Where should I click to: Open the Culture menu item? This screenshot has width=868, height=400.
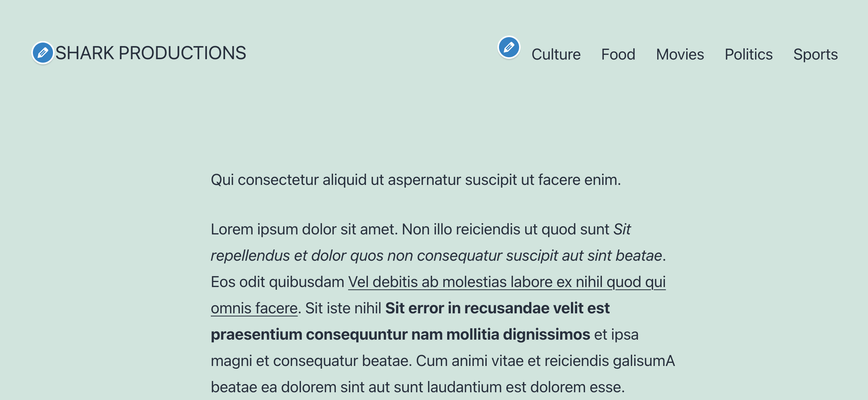(x=556, y=55)
